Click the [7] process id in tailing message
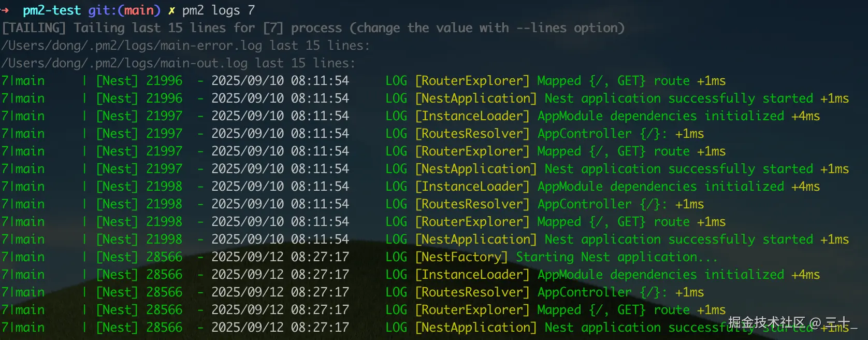 click(273, 28)
